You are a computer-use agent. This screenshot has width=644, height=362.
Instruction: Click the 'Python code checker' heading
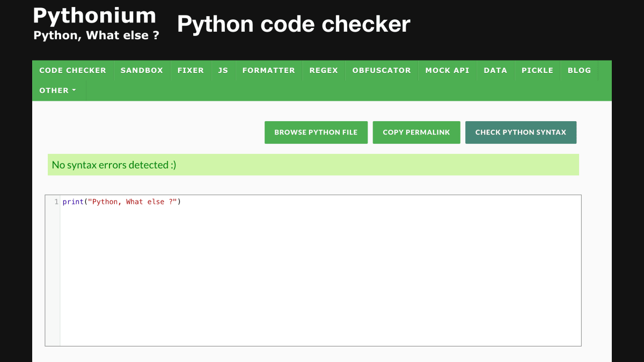pyautogui.click(x=294, y=24)
